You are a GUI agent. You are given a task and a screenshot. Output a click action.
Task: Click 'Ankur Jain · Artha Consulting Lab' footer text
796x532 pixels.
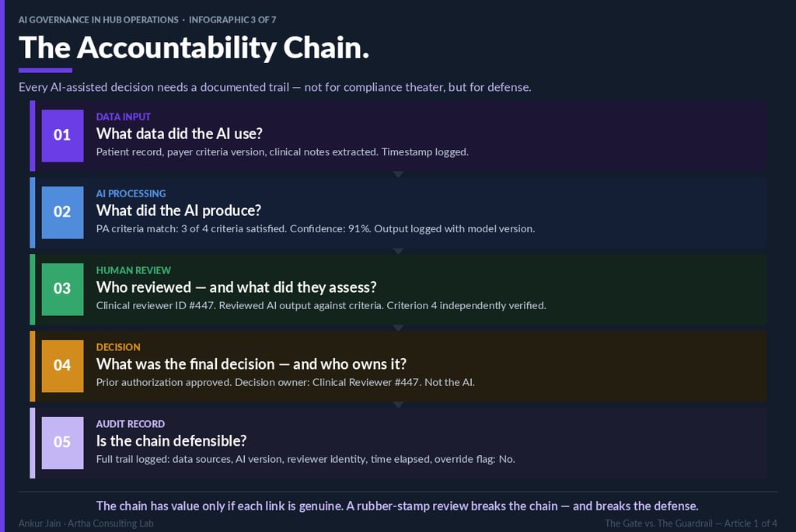tap(86, 524)
